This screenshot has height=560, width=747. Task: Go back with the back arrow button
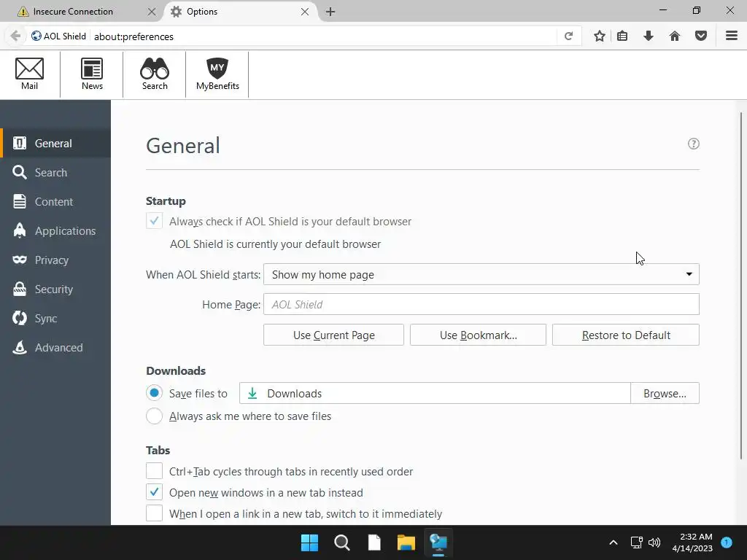pos(15,36)
